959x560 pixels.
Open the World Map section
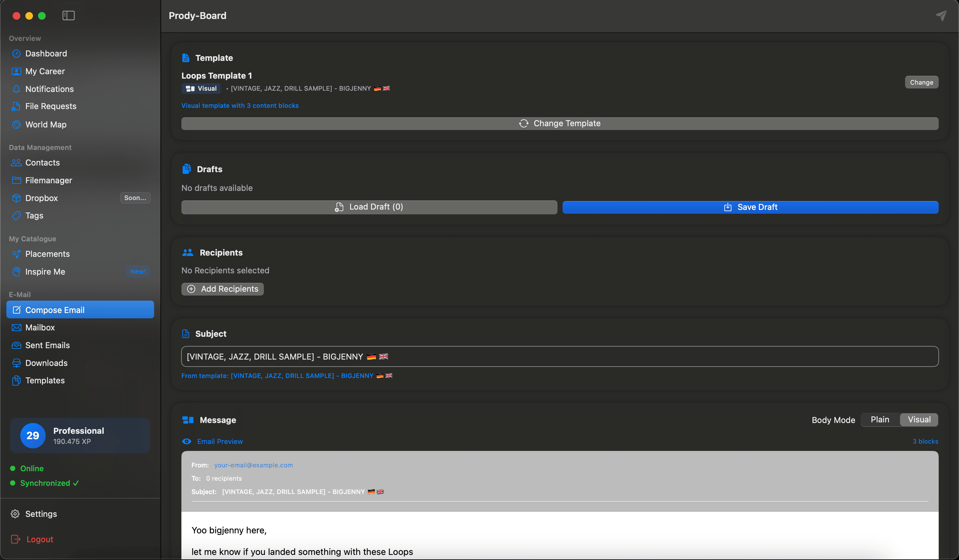click(x=45, y=124)
